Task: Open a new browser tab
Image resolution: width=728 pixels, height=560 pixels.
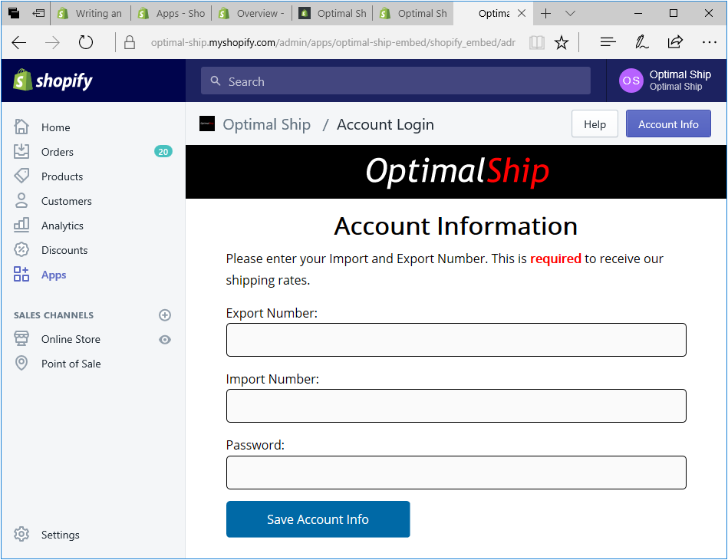Action: (x=546, y=14)
